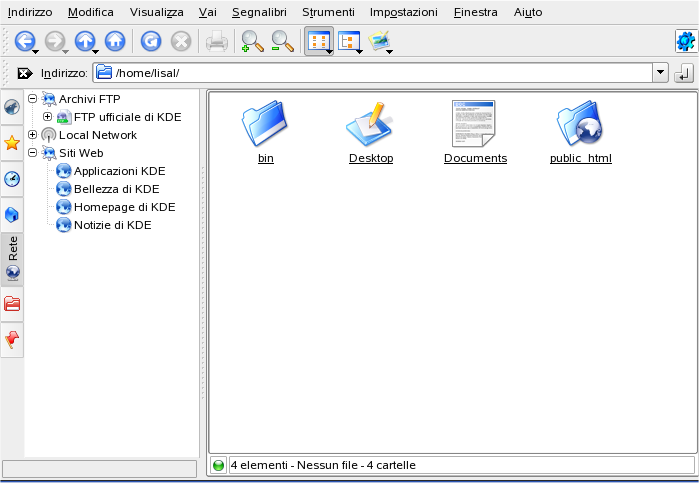Open Back button history dropdown arrow
699x483 pixels.
(x=36, y=52)
